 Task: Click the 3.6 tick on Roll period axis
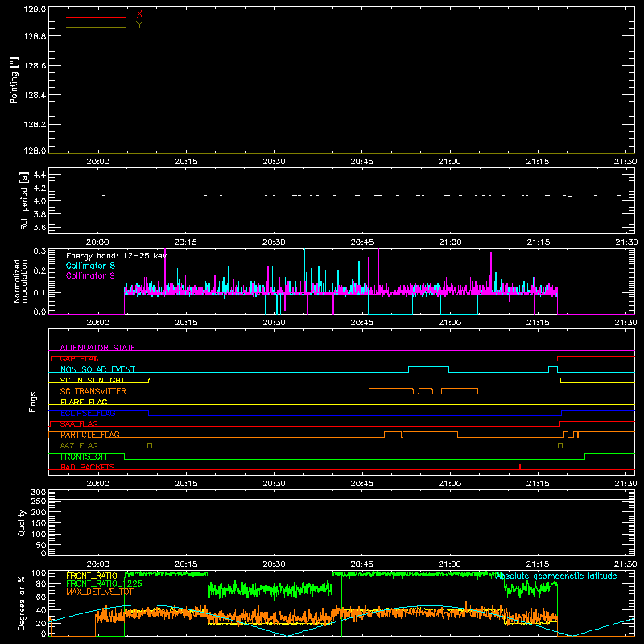[x=39, y=228]
